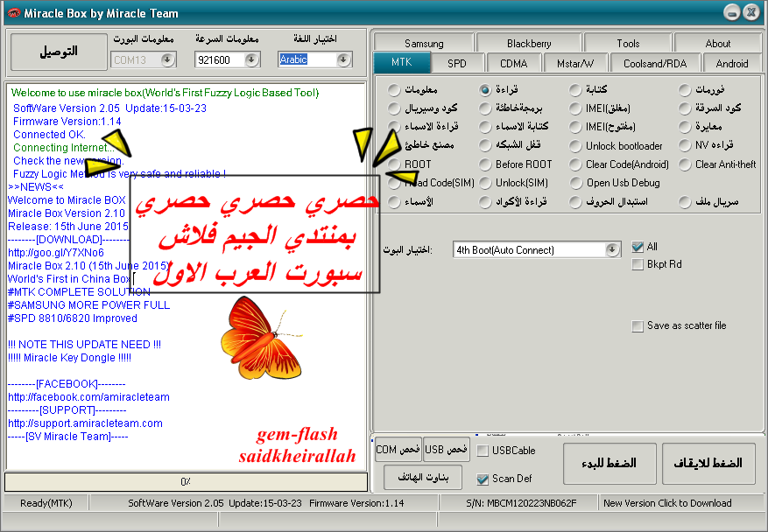Click the http://goo.gl/Y7XNo6 download link text
Viewport: 768px width, 532px height.
click(56, 253)
